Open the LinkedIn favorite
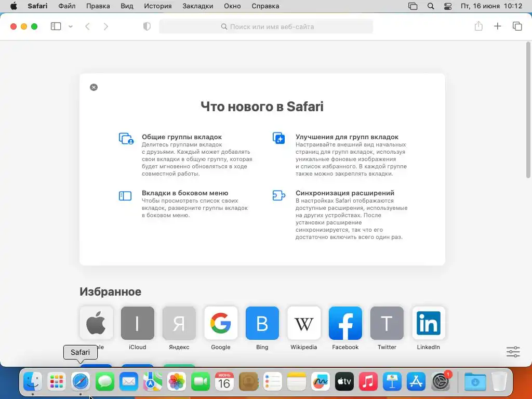Screen dimensions: 532x399 point(429,323)
